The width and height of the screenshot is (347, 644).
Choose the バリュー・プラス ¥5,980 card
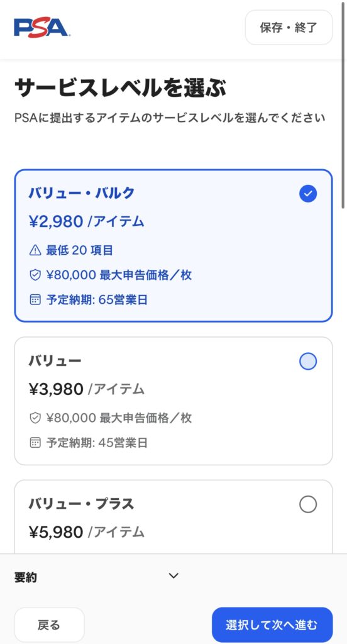173,517
